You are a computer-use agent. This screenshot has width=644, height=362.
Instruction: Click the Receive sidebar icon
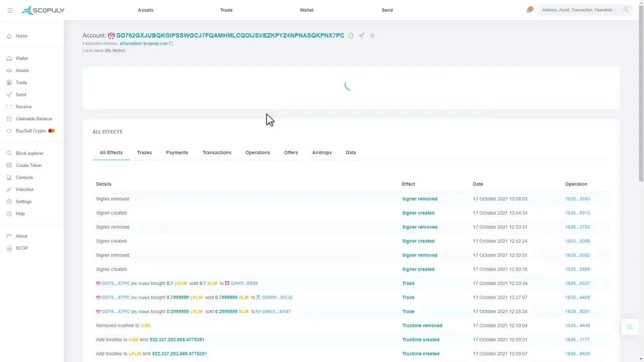[x=9, y=107]
